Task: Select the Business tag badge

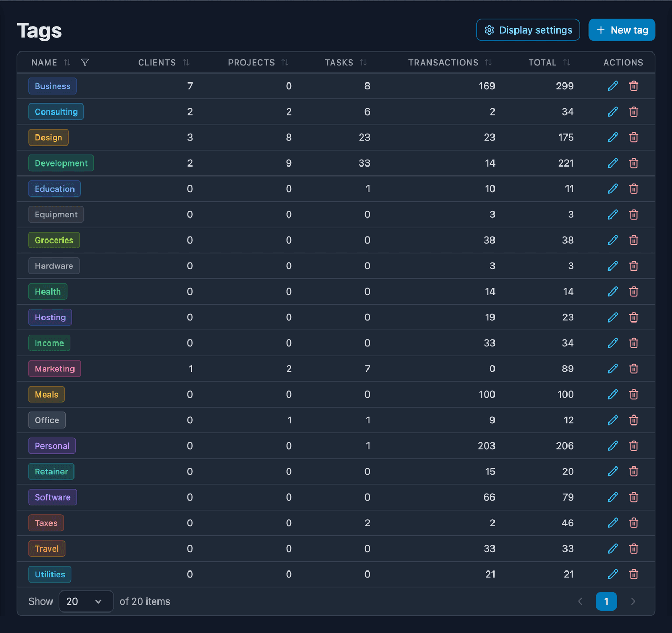Action: pos(52,86)
